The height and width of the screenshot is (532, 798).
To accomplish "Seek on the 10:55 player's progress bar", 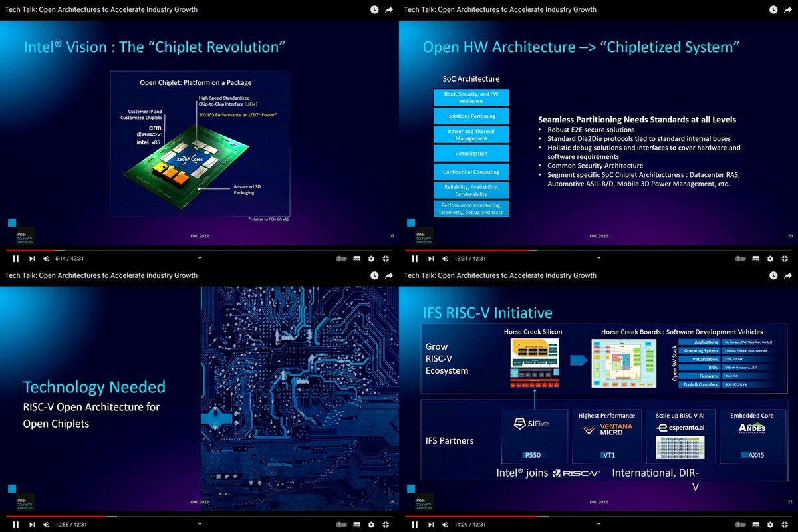I will [199, 516].
